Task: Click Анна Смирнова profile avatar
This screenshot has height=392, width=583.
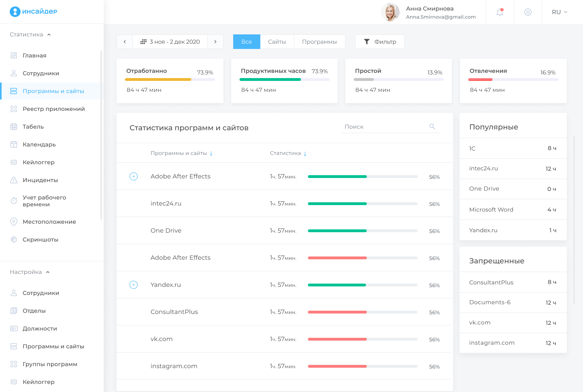Action: pos(390,12)
